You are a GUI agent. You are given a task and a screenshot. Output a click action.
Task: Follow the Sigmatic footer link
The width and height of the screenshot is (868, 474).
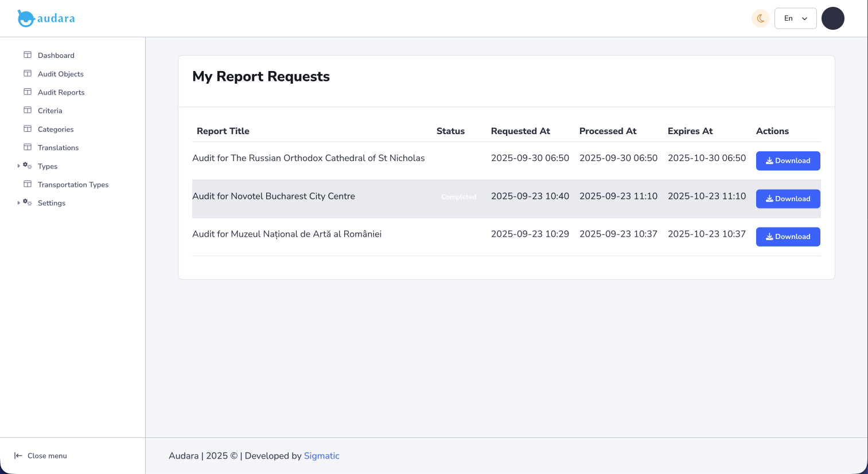pyautogui.click(x=321, y=456)
